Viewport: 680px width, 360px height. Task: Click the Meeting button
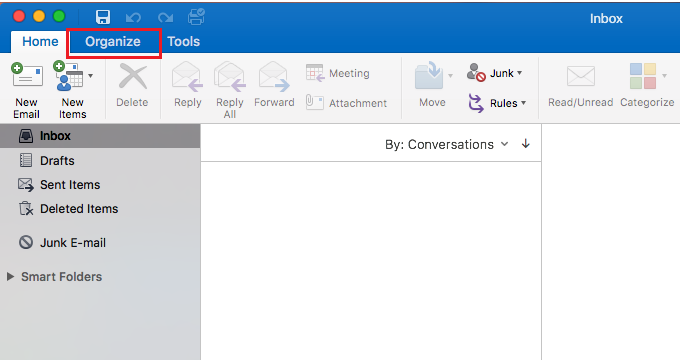click(338, 73)
